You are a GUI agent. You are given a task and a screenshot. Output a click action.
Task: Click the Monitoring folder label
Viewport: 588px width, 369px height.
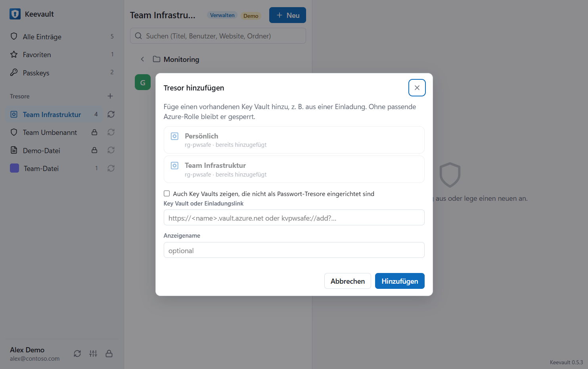[181, 60]
